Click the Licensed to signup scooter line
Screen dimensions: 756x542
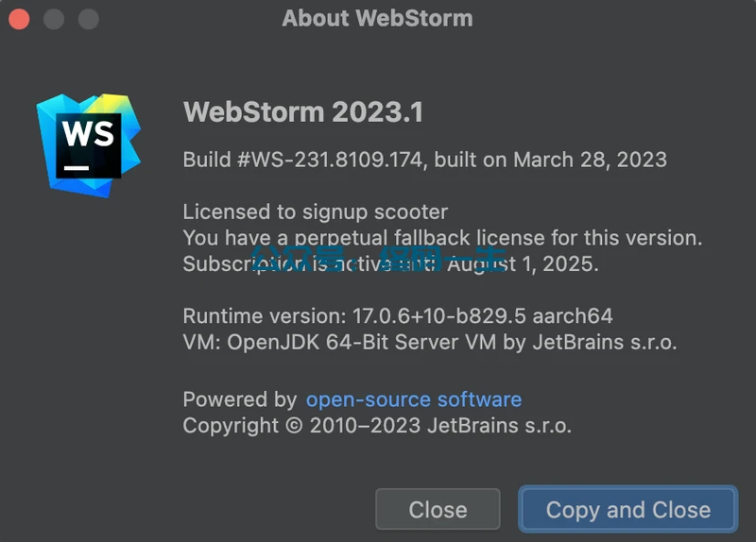click(x=315, y=212)
